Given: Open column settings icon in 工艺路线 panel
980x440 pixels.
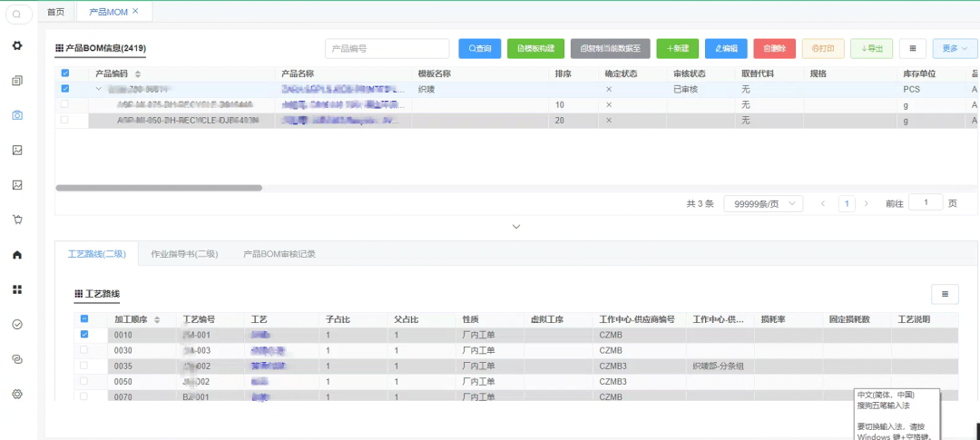Looking at the screenshot, I should 945,294.
